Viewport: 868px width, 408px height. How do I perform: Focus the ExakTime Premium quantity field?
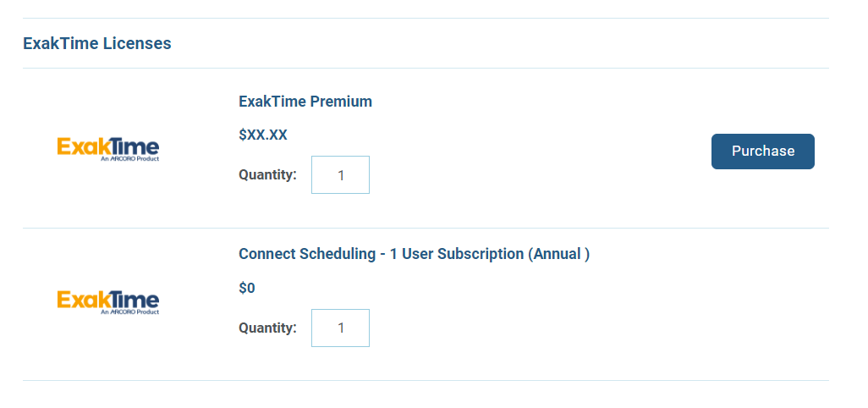(340, 175)
